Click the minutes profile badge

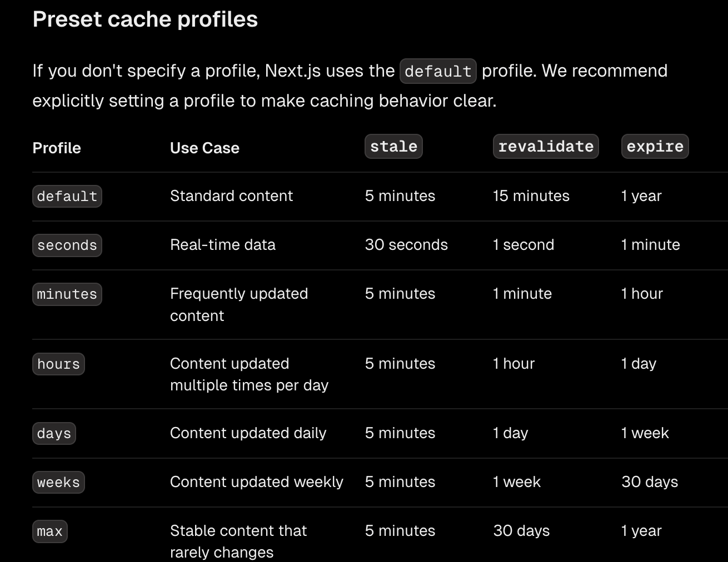67,294
